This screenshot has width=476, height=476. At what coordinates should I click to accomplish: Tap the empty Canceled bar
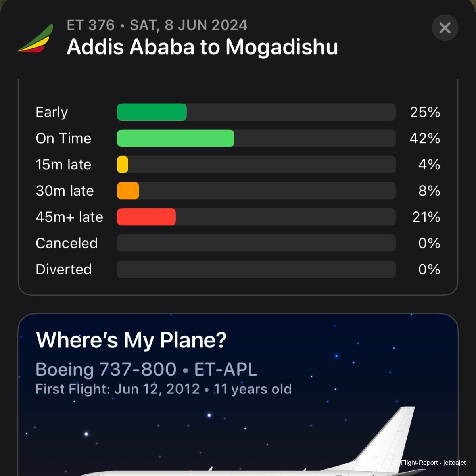tap(256, 243)
